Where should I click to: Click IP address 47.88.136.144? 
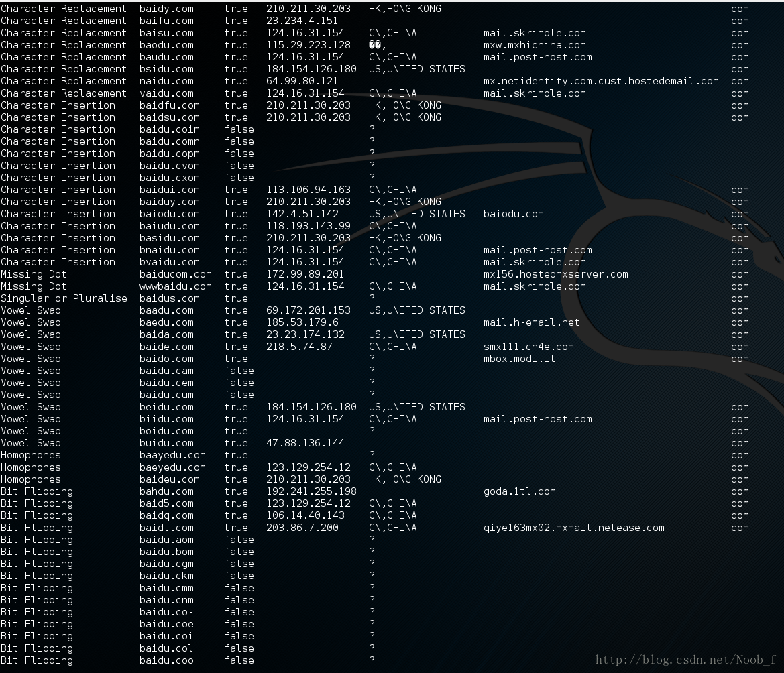(x=305, y=443)
